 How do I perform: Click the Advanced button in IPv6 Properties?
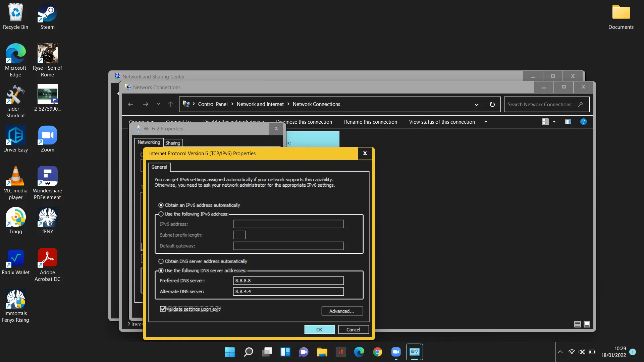pos(342,311)
